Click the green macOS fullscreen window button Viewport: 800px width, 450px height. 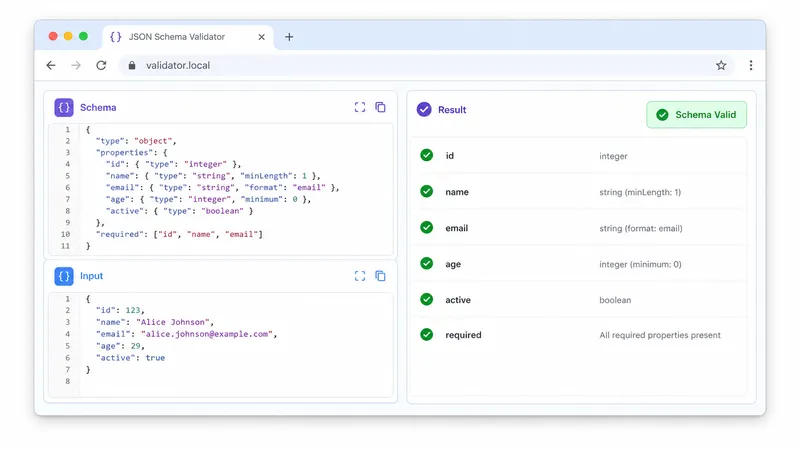[x=83, y=36]
